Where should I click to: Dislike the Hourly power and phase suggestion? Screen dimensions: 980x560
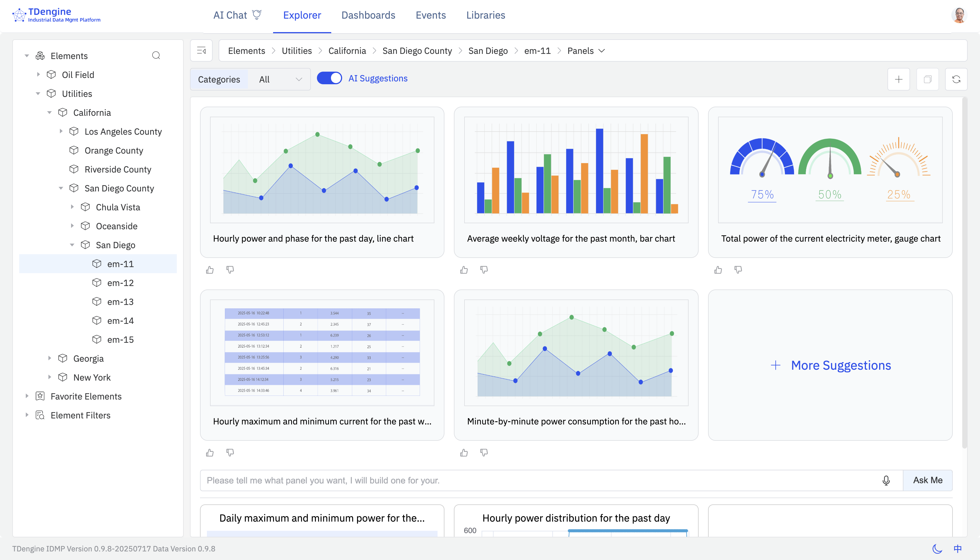[230, 270]
